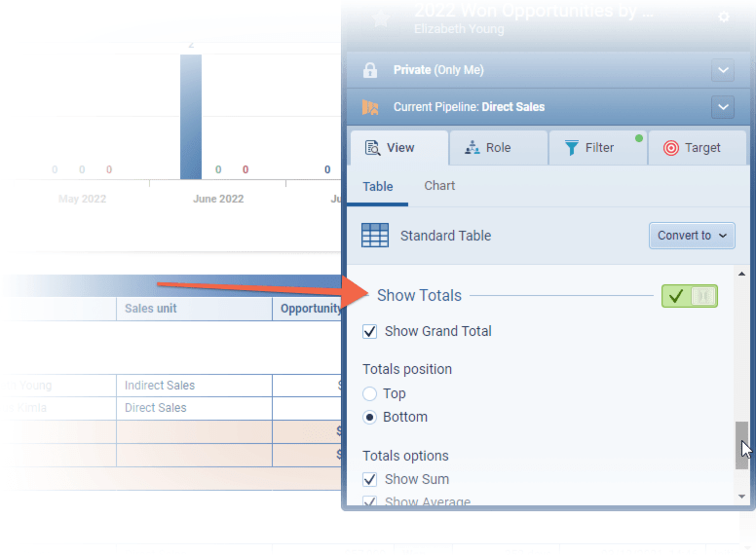Uncheck the Show Sum option
Viewport: 756px width, 555px height.
point(370,479)
